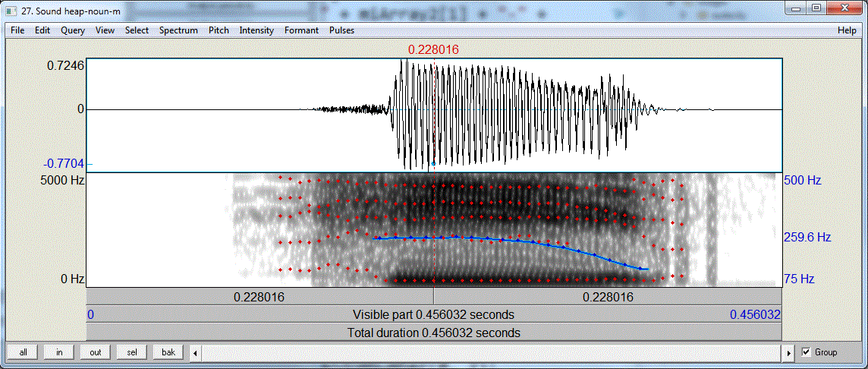The width and height of the screenshot is (868, 369).
Task: Open the Edit menu
Action: pos(42,30)
